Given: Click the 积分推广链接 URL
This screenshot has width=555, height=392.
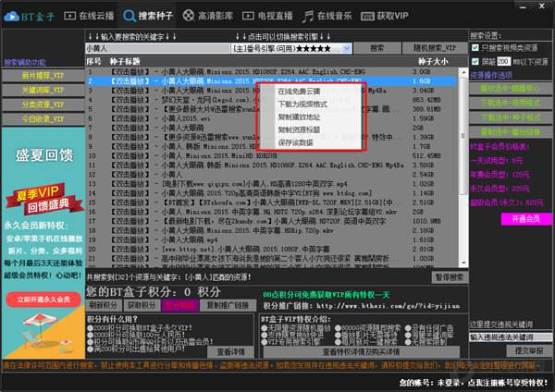Looking at the screenshot, I should pyautogui.click(x=388, y=306).
